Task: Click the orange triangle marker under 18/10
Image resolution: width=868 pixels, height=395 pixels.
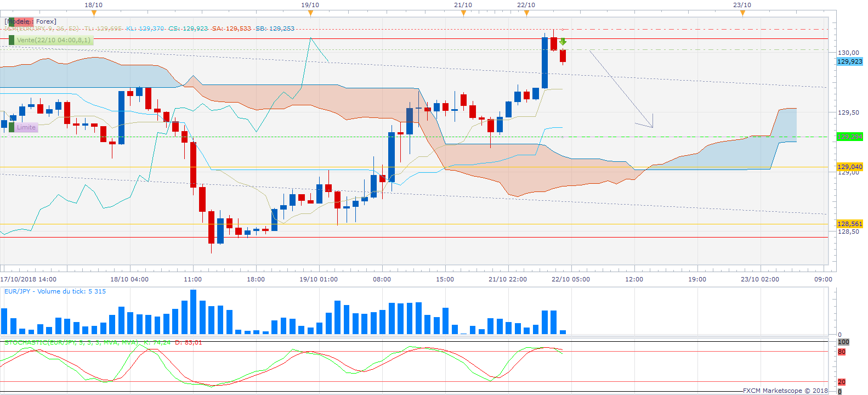Action: click(x=94, y=13)
